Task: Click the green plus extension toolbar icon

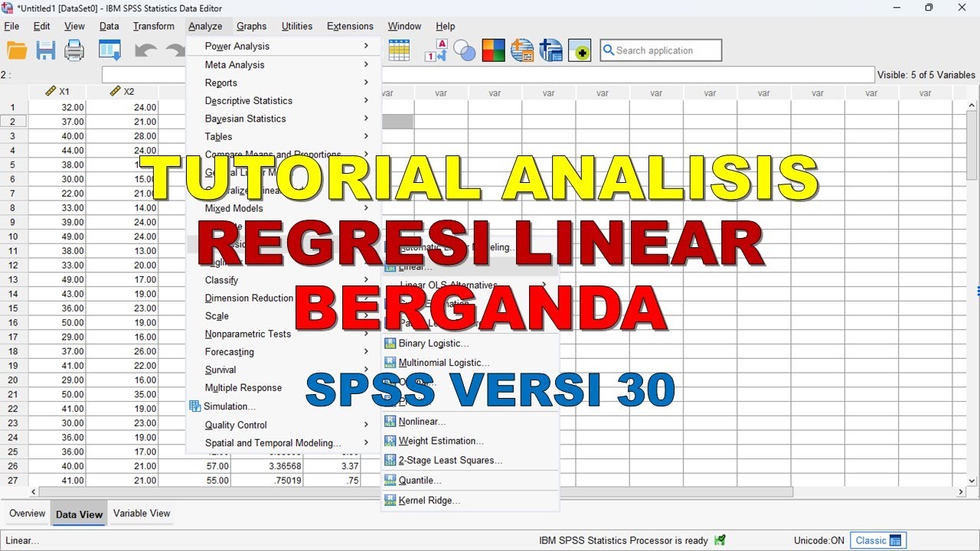Action: click(580, 51)
